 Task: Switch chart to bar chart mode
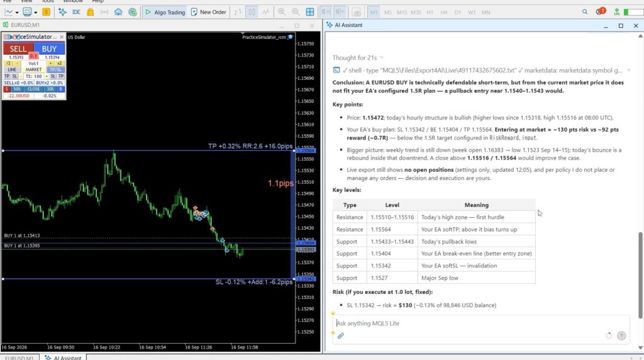pos(238,12)
